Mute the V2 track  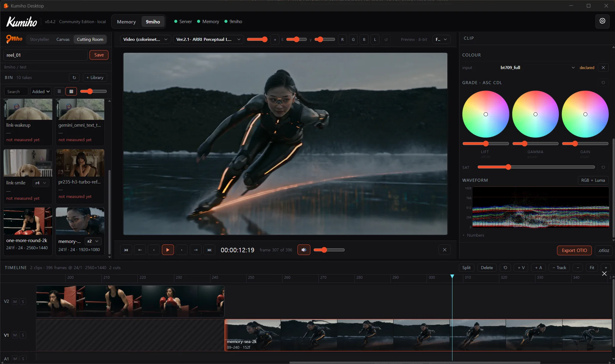pyautogui.click(x=15, y=302)
